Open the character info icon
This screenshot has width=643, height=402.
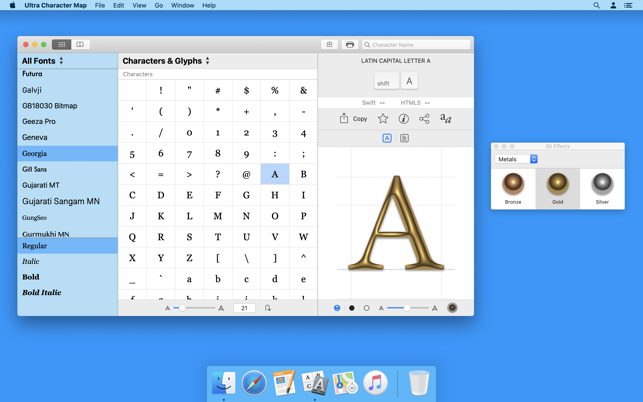tap(404, 119)
